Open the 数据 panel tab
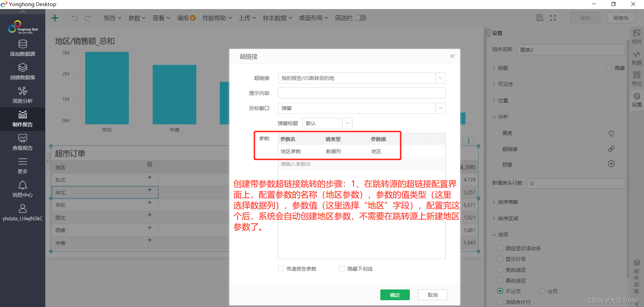This screenshot has width=644, height=307. click(x=637, y=58)
